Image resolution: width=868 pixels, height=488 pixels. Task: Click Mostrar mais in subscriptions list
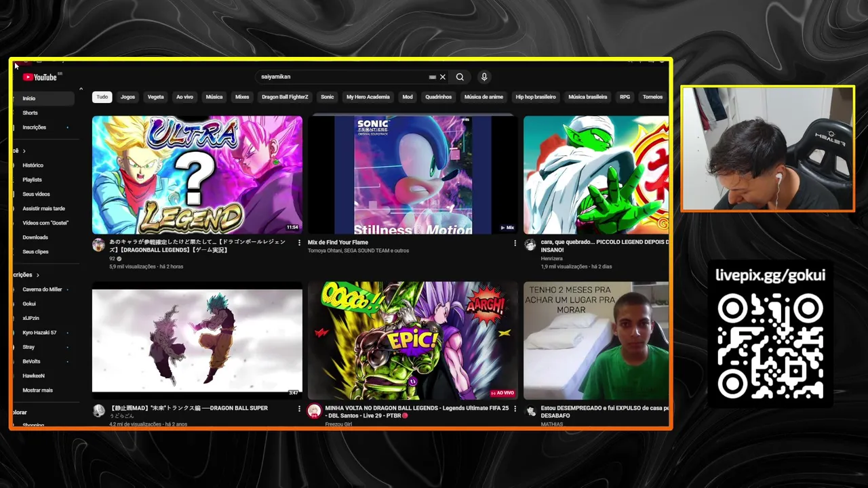tap(37, 390)
